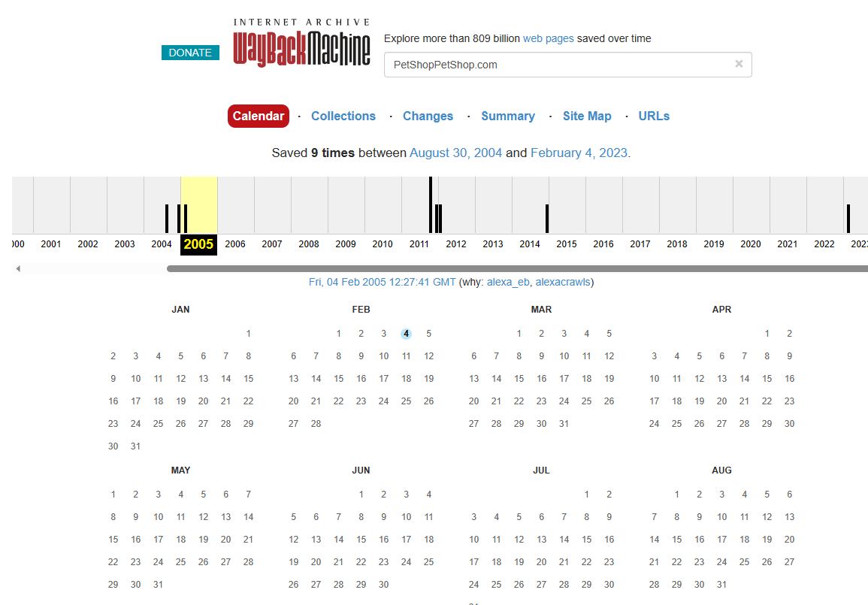
Task: Select year 2018 in the timeline
Action: [677, 244]
